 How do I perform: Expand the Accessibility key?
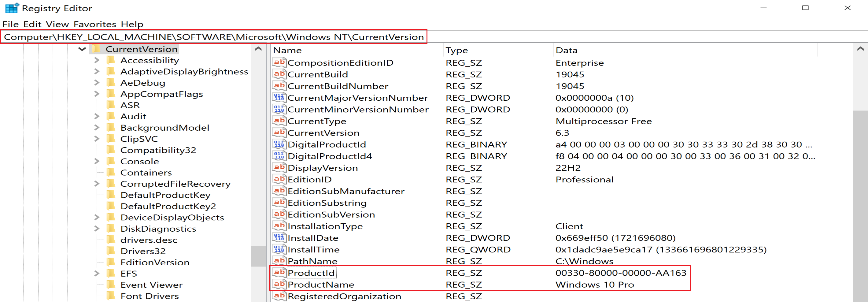pyautogui.click(x=97, y=60)
